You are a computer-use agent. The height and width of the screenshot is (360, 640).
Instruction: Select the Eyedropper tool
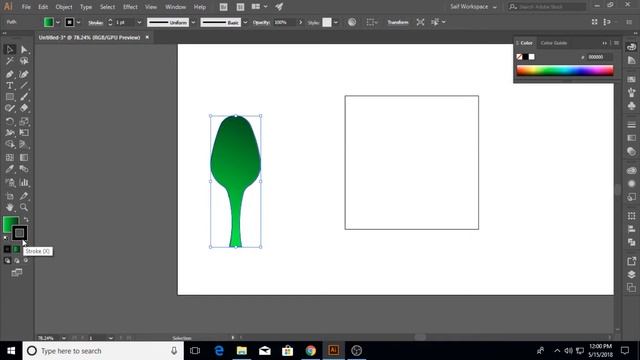point(10,169)
